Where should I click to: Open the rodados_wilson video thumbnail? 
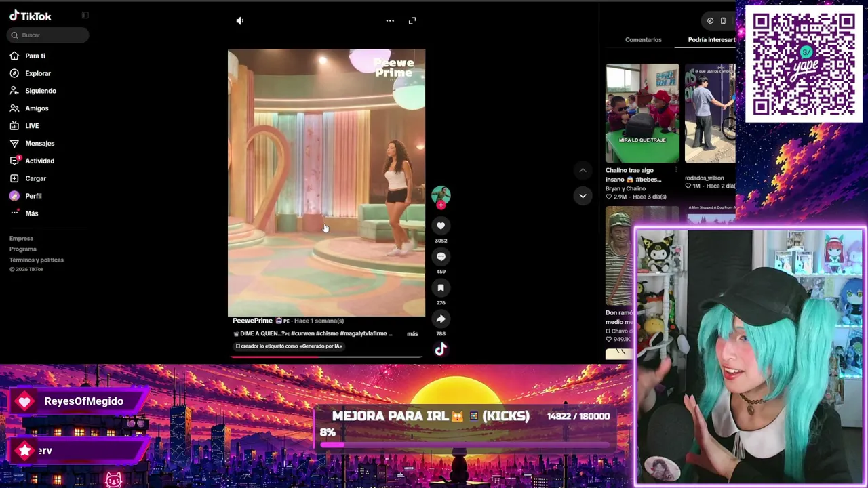point(710,113)
